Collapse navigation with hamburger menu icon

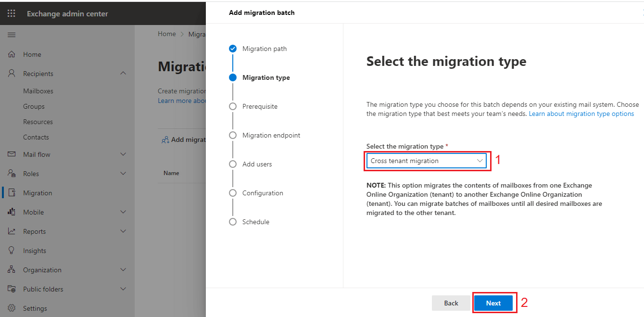(x=12, y=35)
